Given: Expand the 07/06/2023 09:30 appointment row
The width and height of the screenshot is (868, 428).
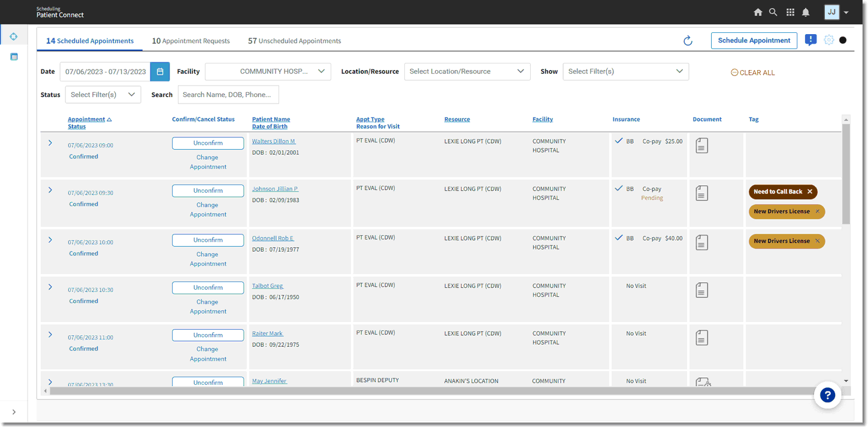Looking at the screenshot, I should coord(50,190).
